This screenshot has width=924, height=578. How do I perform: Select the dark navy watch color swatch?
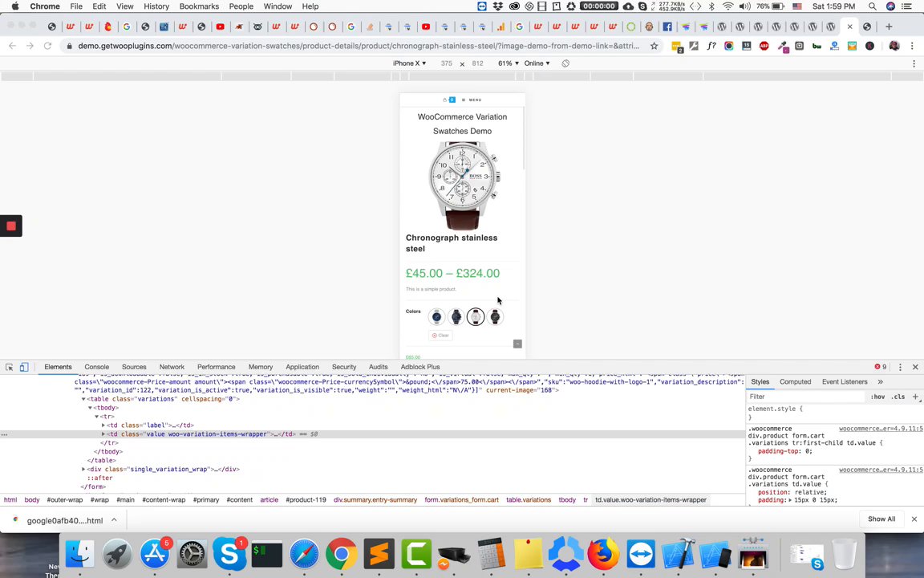pos(456,317)
